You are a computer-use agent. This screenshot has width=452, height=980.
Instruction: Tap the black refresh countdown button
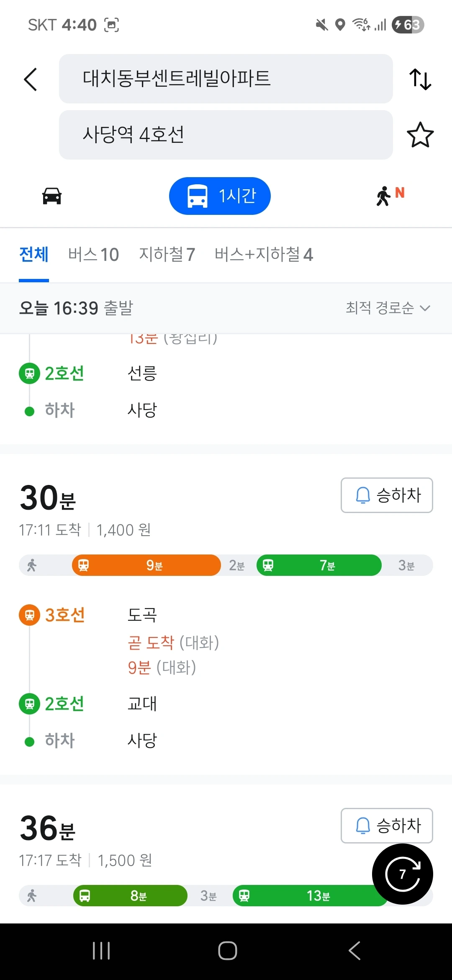pos(402,874)
